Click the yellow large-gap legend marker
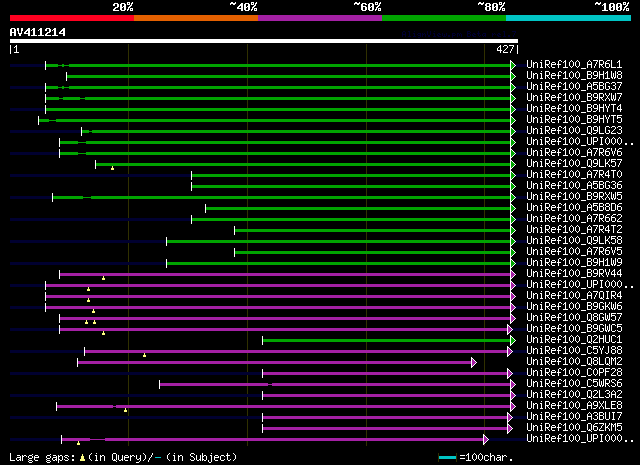 pyautogui.click(x=82, y=458)
